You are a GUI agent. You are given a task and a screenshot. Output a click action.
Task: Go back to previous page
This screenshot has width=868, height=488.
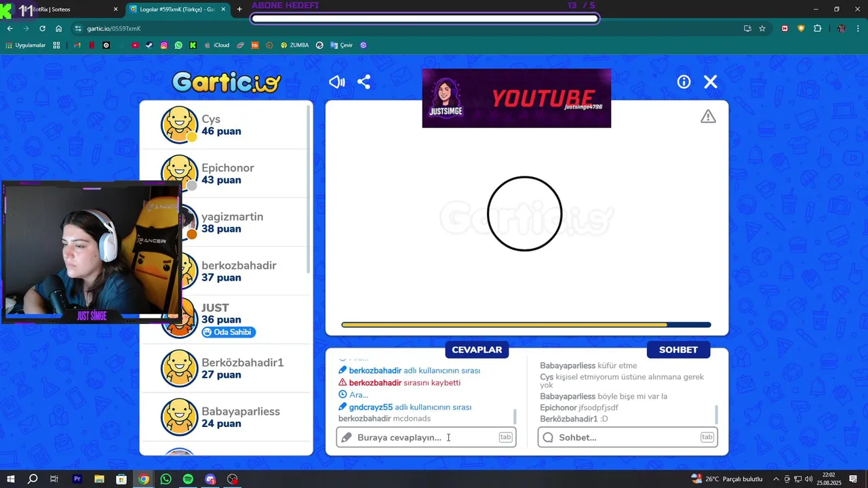(9, 28)
